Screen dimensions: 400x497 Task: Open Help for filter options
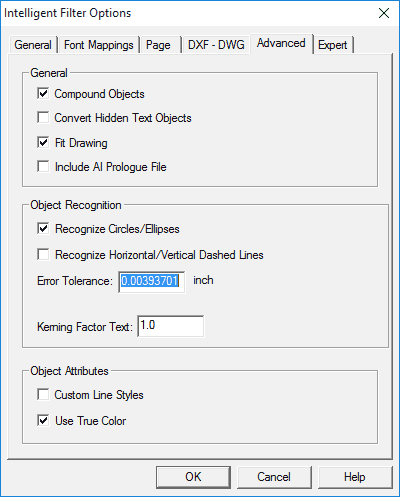pos(355,477)
